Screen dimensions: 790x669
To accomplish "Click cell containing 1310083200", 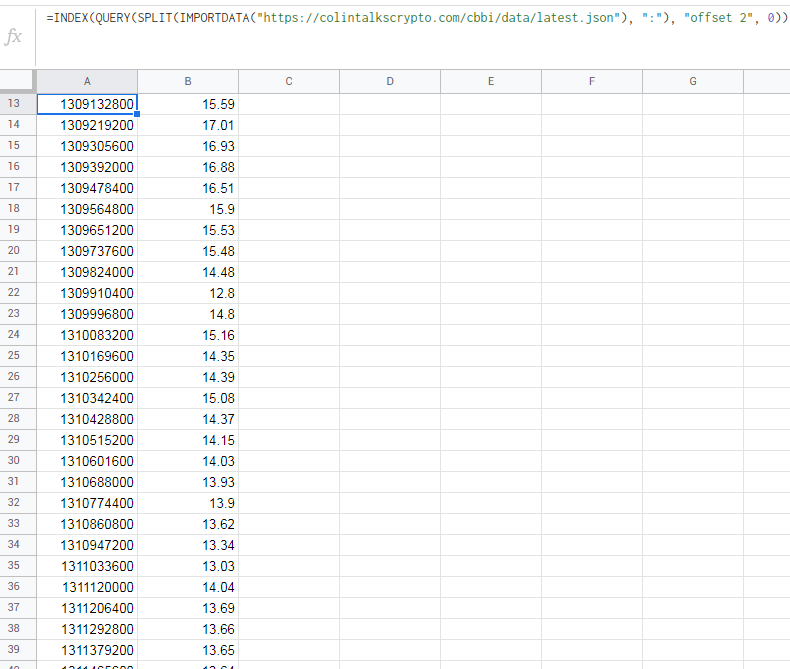I will coord(87,335).
